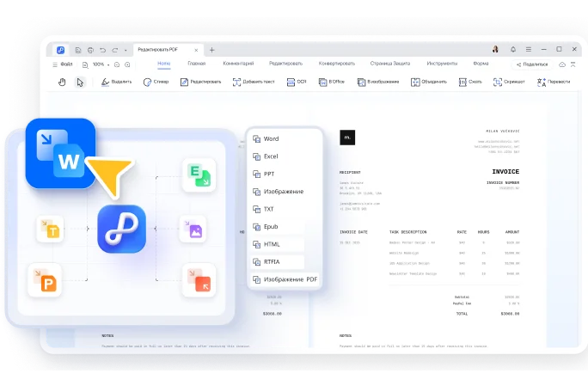Open the Файл menu
Screen dimensions: 588x392
[x=63, y=64]
